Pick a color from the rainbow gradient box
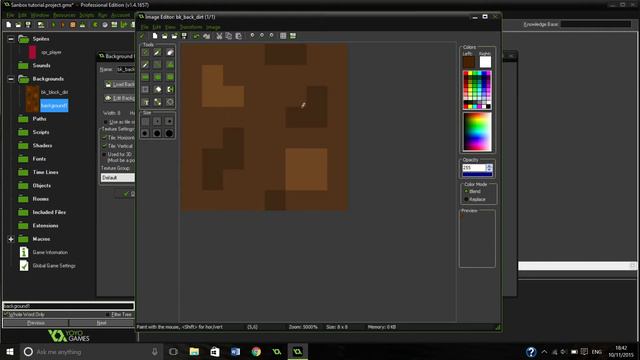 (477, 132)
